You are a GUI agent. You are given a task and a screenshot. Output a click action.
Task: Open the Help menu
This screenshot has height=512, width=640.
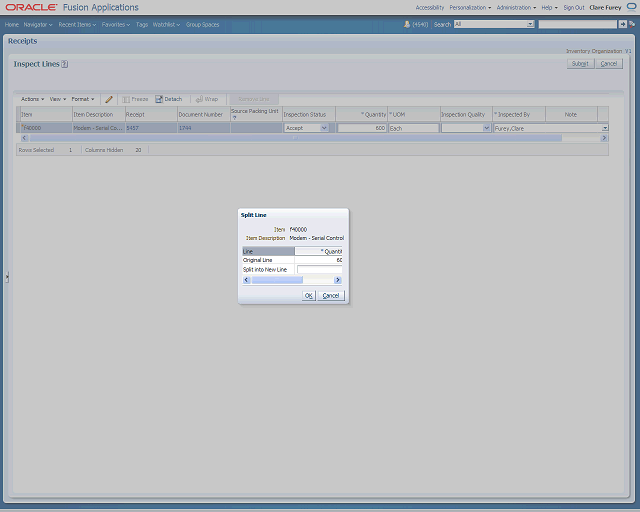pos(549,7)
